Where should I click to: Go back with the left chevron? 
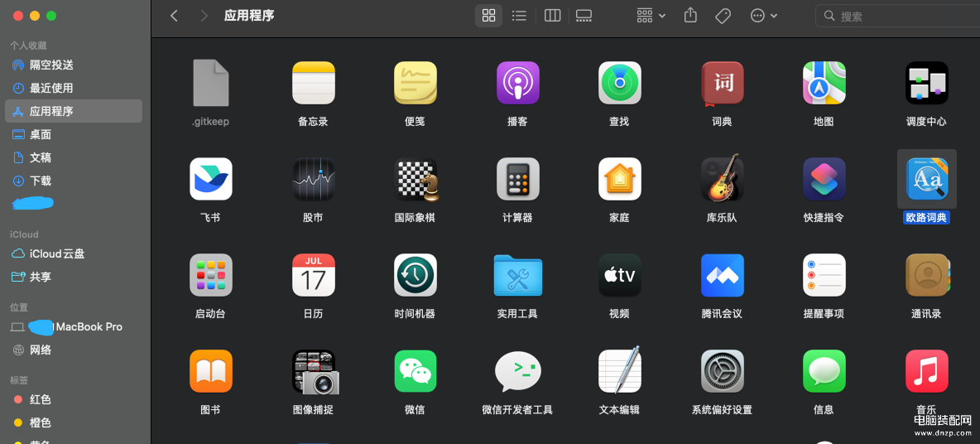[175, 16]
